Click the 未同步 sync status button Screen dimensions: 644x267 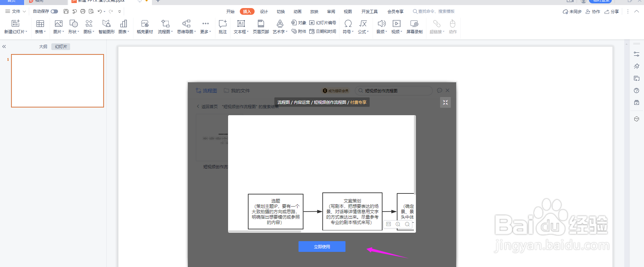[x=572, y=11]
